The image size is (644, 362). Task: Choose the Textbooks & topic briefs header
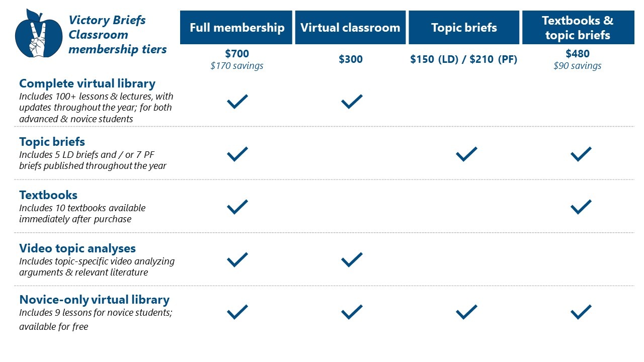578,28
